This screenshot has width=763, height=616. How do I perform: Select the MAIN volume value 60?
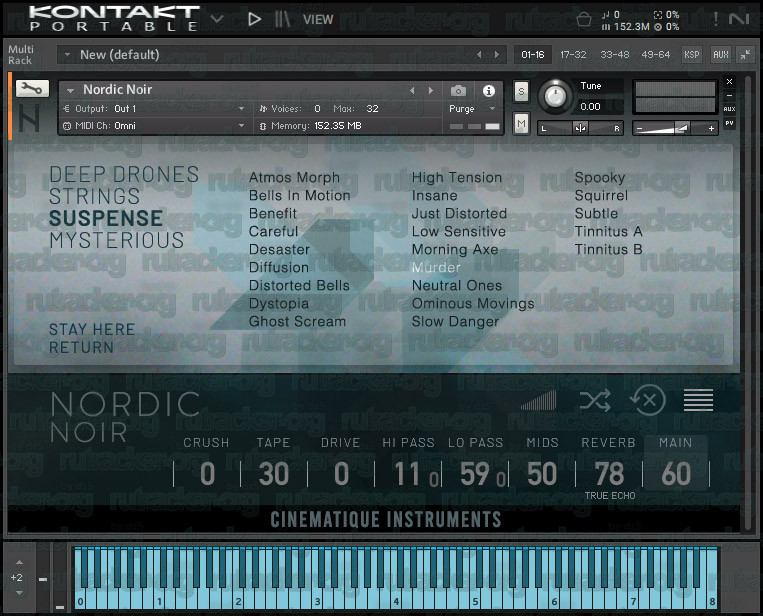(676, 473)
